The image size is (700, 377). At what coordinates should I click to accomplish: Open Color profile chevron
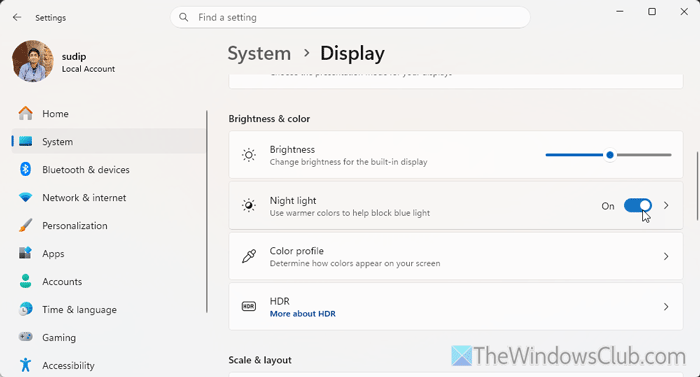click(x=666, y=256)
